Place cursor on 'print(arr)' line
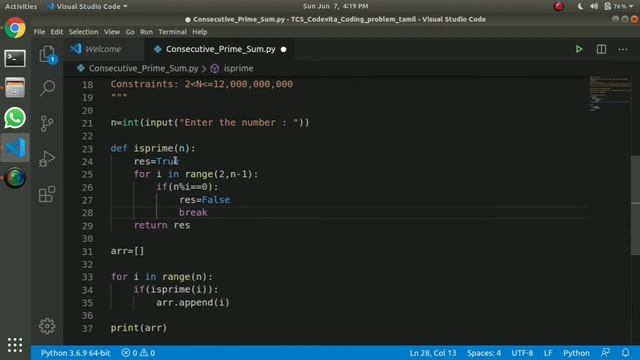The width and height of the screenshot is (640, 360). (139, 328)
